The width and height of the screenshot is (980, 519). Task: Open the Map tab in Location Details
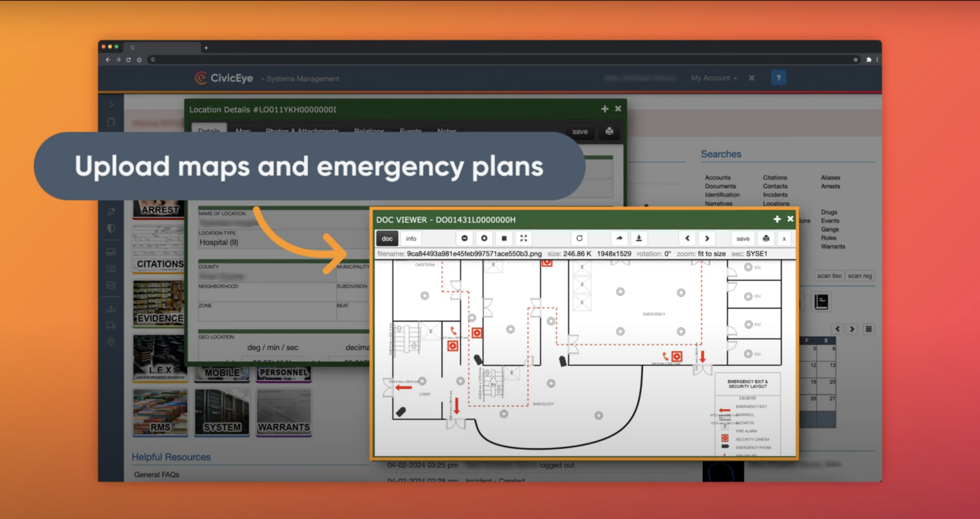[242, 131]
